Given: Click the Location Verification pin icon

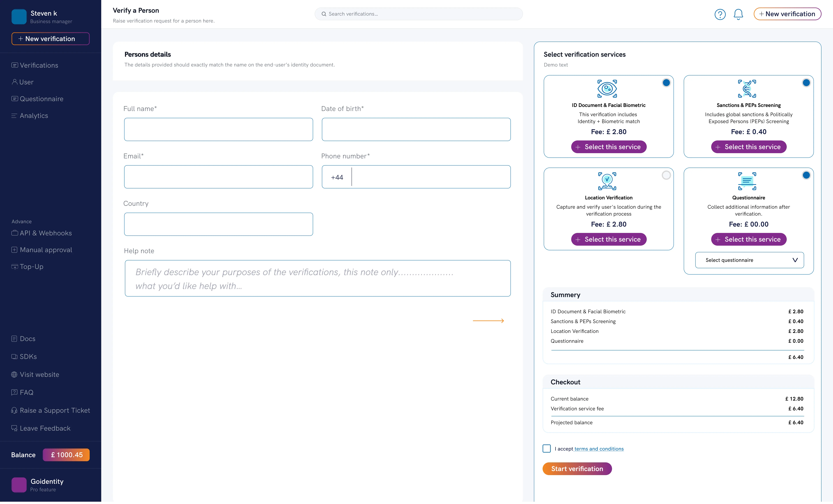Looking at the screenshot, I should (x=607, y=181).
